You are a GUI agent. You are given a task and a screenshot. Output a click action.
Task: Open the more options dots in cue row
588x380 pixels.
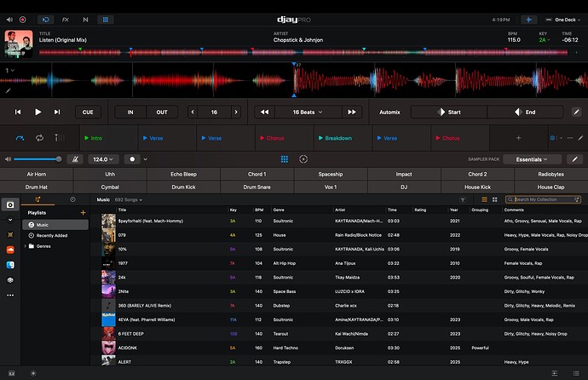569,138
